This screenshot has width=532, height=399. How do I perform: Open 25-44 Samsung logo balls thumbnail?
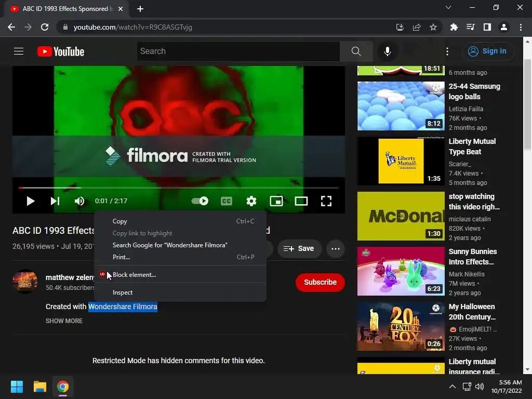[401, 106]
